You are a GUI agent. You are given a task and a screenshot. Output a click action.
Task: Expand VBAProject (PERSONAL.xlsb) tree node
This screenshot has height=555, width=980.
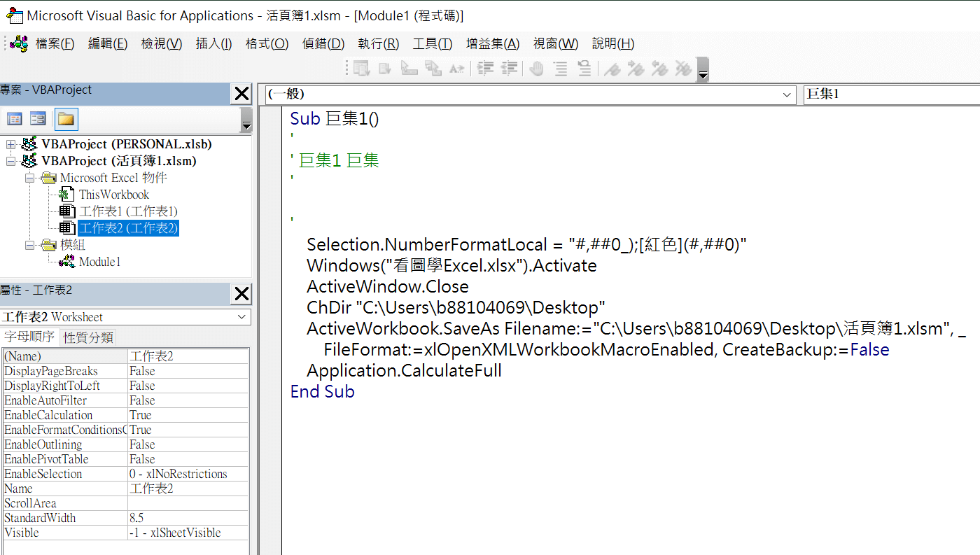coord(10,144)
